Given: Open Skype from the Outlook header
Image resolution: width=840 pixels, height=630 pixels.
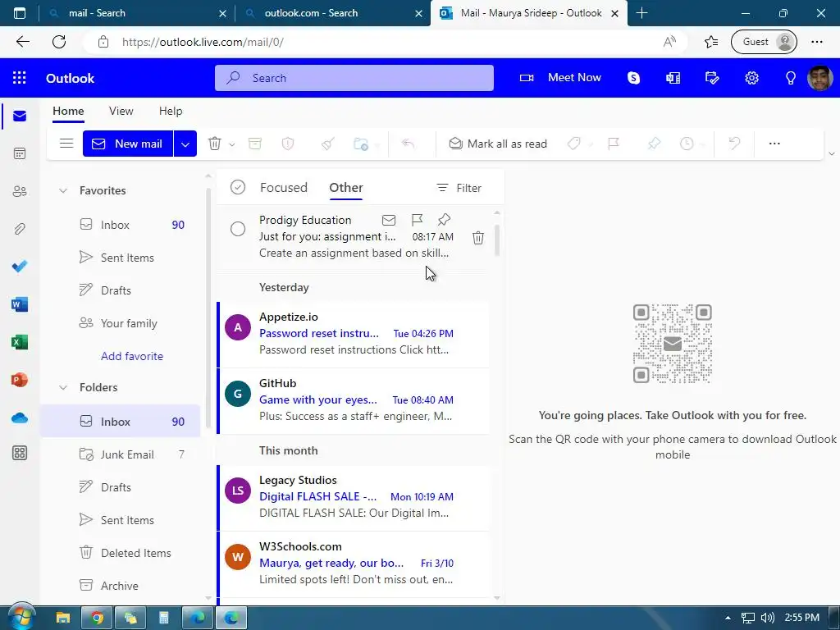Looking at the screenshot, I should click(634, 78).
